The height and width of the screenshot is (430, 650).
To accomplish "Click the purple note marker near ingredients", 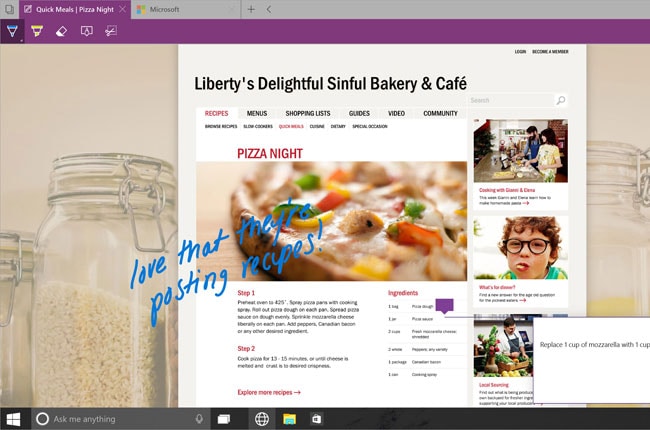I will 445,307.
